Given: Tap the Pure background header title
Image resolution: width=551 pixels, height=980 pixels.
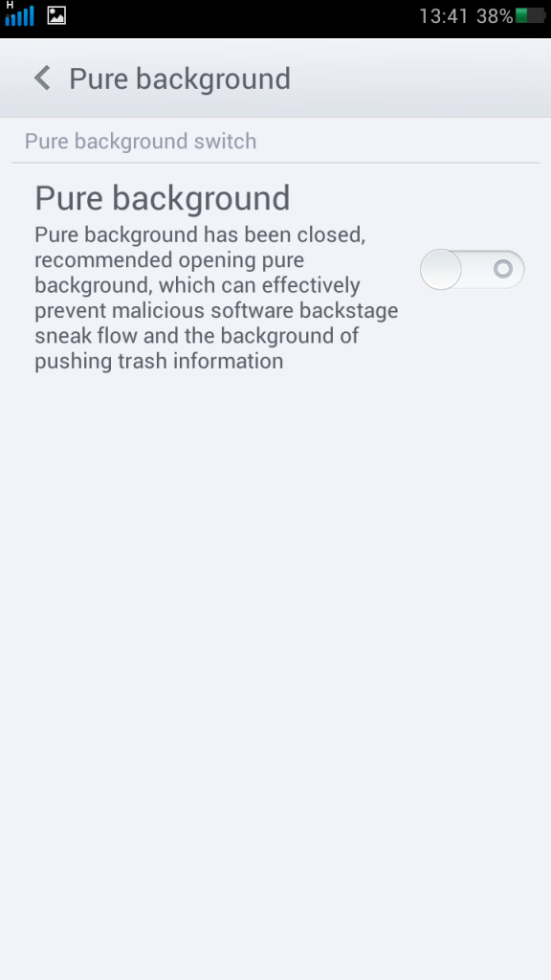Looking at the screenshot, I should (180, 79).
